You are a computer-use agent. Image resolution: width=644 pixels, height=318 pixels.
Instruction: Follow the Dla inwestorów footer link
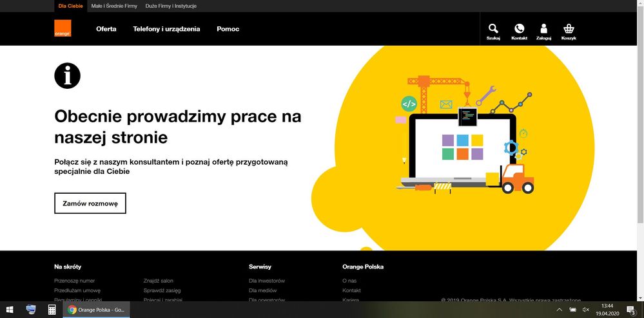click(x=266, y=281)
